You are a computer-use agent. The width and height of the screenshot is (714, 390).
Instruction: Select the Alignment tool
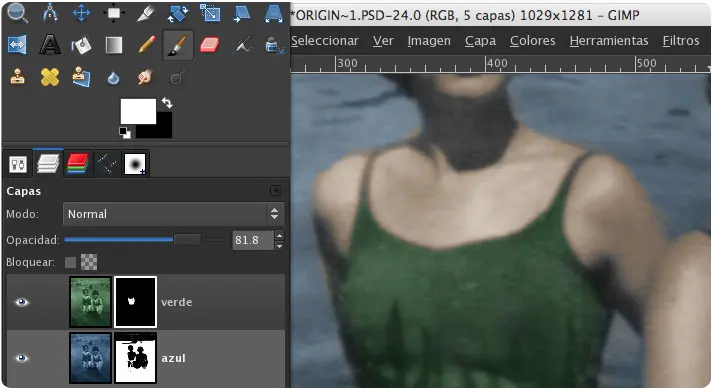click(x=113, y=13)
